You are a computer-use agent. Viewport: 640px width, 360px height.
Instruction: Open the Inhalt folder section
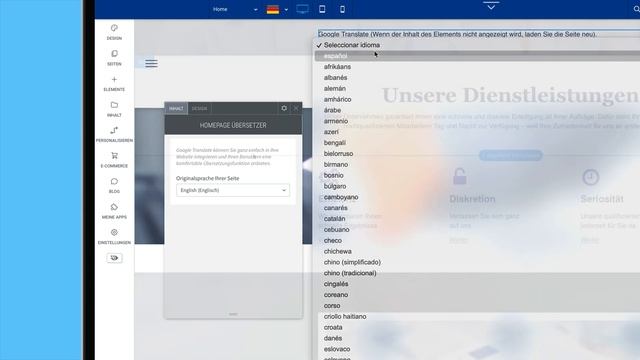(114, 109)
